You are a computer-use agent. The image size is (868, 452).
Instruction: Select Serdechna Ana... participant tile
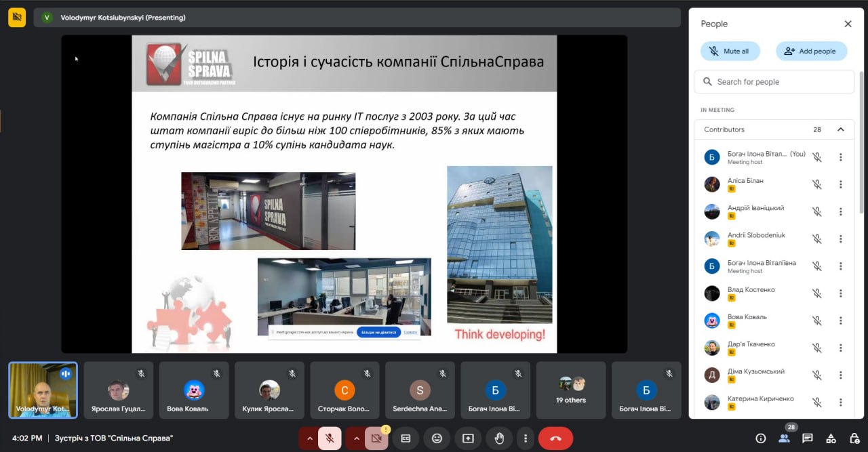tap(420, 390)
